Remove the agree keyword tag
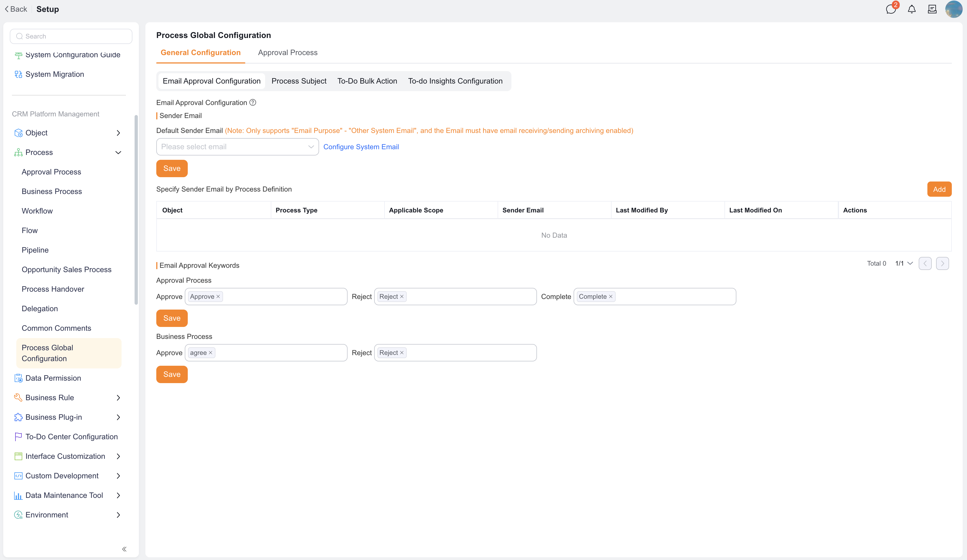This screenshot has width=967, height=560. 210,353
